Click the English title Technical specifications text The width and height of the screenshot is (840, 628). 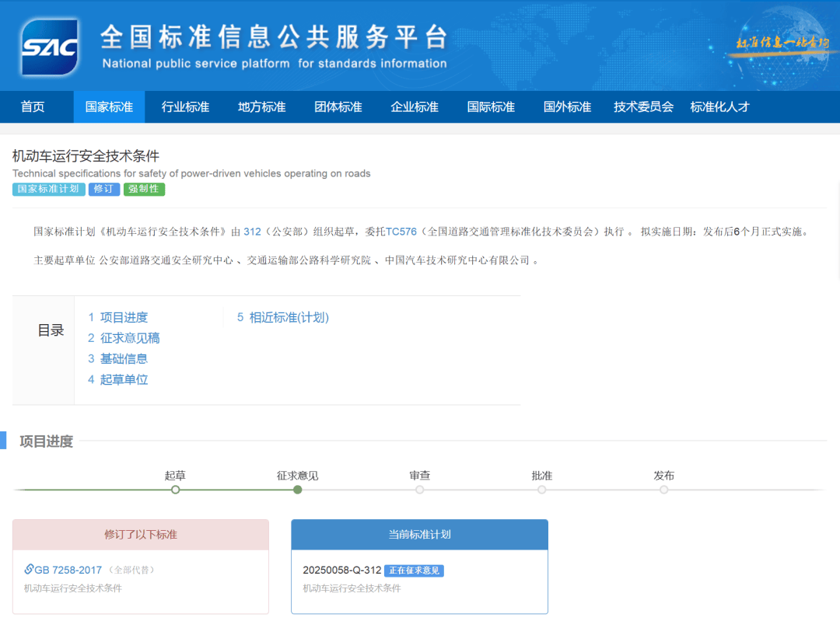(x=191, y=173)
